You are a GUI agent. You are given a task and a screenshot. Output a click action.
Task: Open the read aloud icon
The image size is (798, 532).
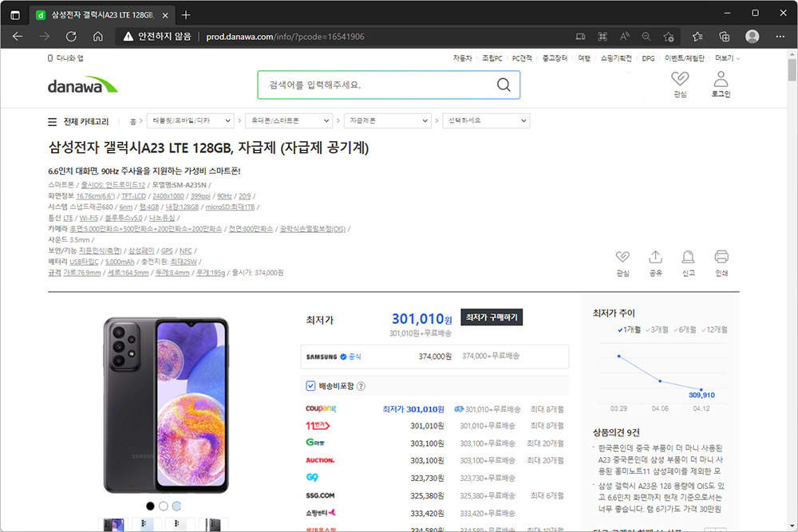click(x=625, y=37)
